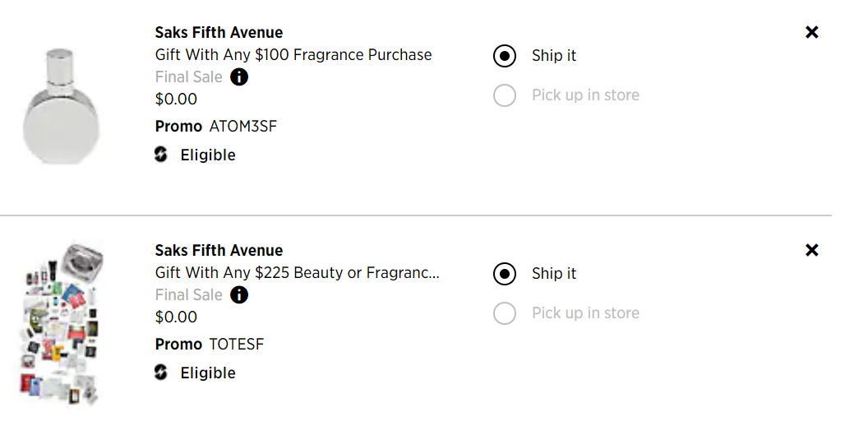
Task: Click ShopRunner icon on second gift item
Action: (161, 373)
